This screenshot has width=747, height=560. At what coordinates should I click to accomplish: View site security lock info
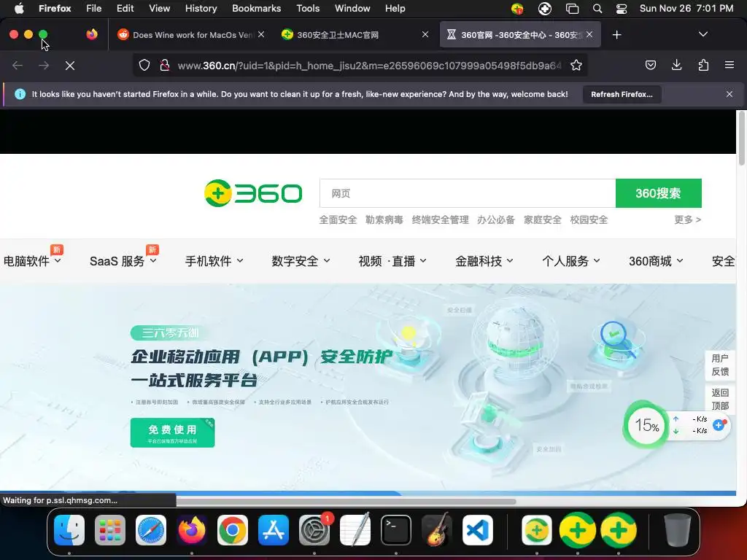tap(165, 65)
